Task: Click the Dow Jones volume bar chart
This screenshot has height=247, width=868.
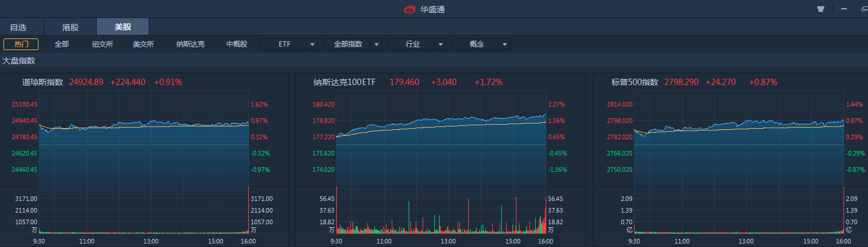Action: pos(143,210)
